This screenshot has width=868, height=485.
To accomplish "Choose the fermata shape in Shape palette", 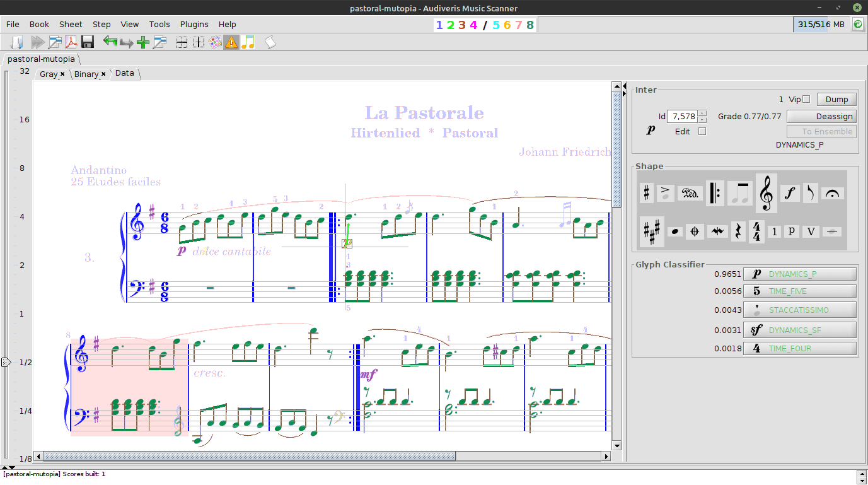I will [833, 193].
